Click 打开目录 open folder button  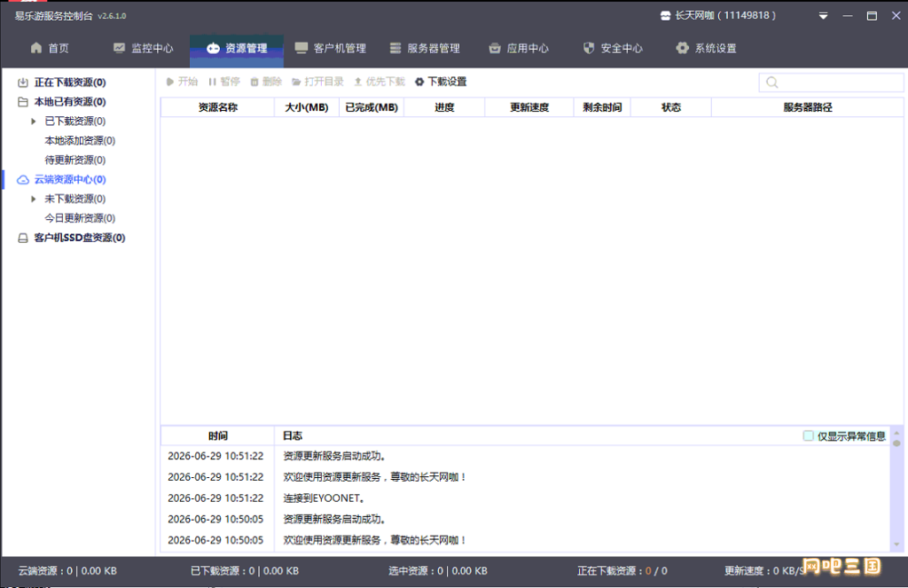(318, 82)
